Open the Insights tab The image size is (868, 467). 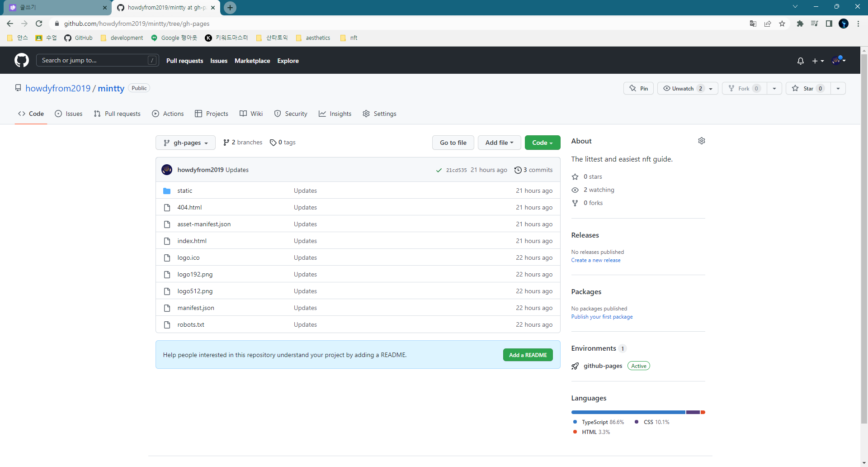pyautogui.click(x=335, y=114)
